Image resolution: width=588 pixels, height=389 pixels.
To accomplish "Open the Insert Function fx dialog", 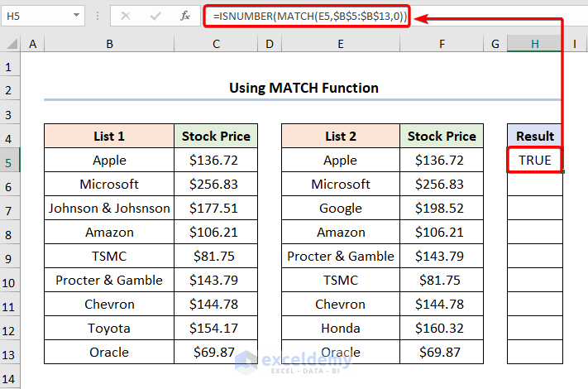I will 184,15.
